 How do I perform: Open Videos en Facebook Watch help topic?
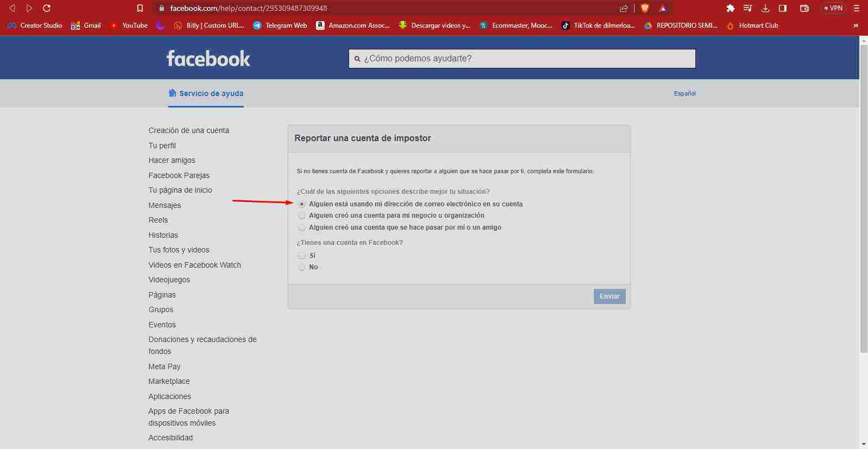pyautogui.click(x=195, y=265)
